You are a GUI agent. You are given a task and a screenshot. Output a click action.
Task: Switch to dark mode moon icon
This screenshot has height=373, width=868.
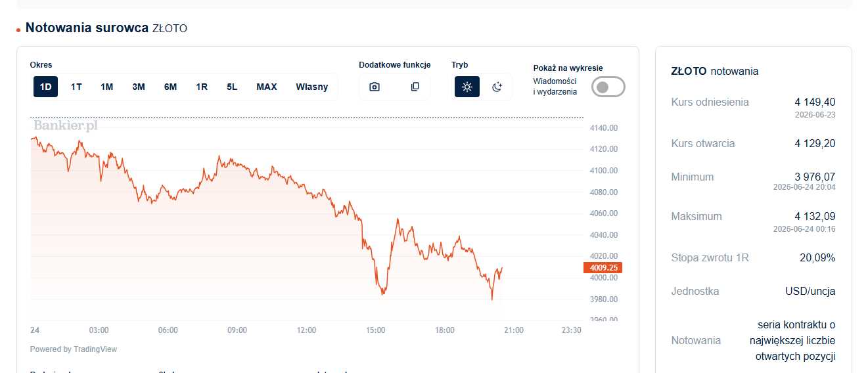[x=497, y=87]
